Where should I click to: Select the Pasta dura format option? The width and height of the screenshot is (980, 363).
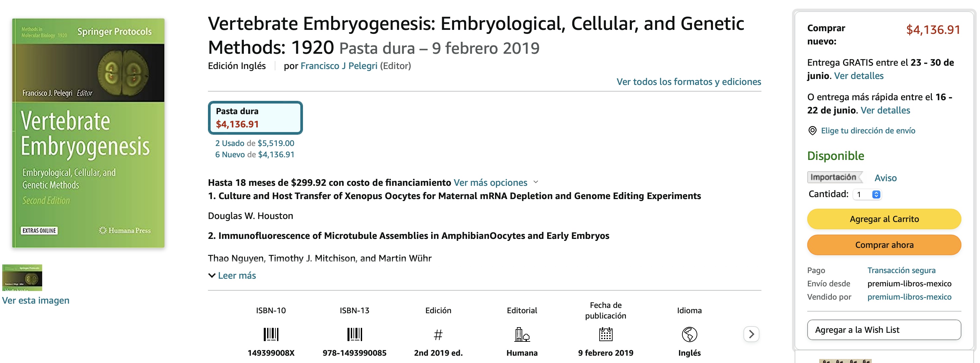[x=255, y=118]
